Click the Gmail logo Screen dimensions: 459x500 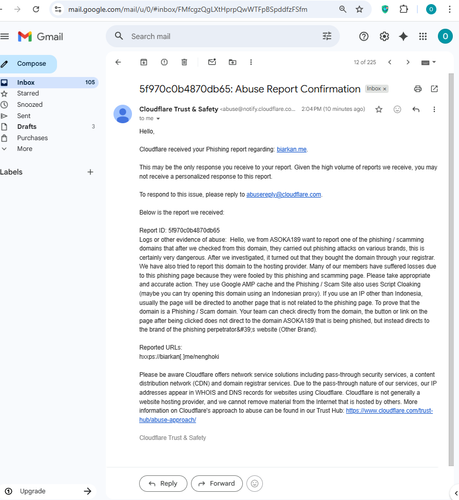click(40, 36)
